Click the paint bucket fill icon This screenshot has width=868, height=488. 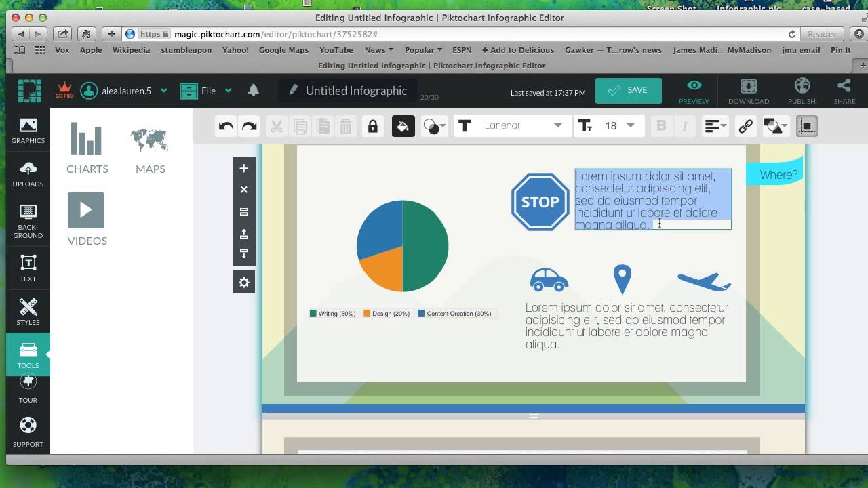(403, 126)
